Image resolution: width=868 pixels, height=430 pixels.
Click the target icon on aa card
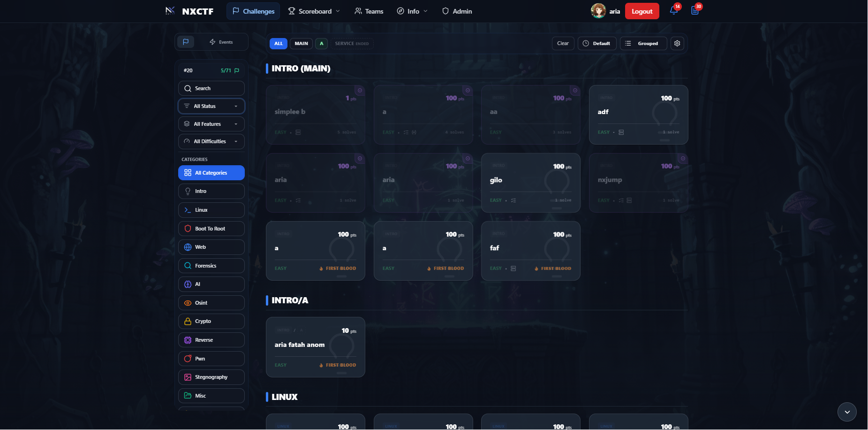pyautogui.click(x=575, y=90)
